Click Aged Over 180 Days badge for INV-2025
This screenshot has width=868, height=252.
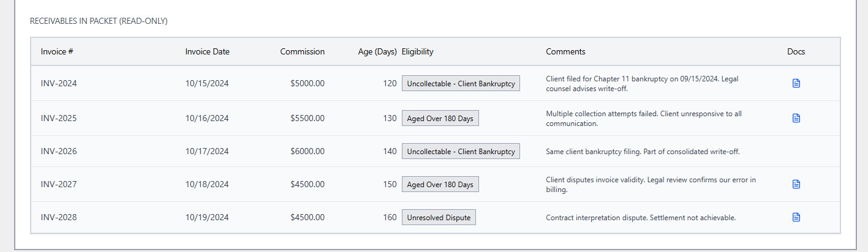click(440, 118)
